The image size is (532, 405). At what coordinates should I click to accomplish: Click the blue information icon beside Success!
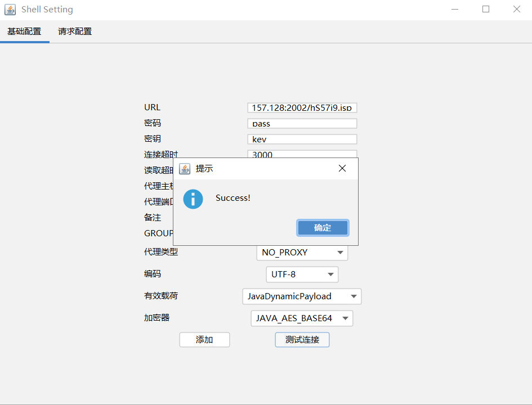tap(193, 199)
